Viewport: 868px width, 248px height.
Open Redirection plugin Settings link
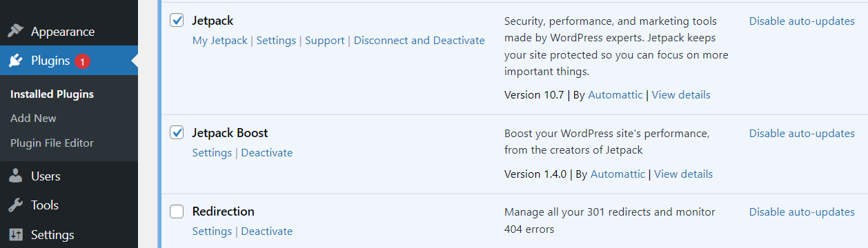pyautogui.click(x=212, y=231)
